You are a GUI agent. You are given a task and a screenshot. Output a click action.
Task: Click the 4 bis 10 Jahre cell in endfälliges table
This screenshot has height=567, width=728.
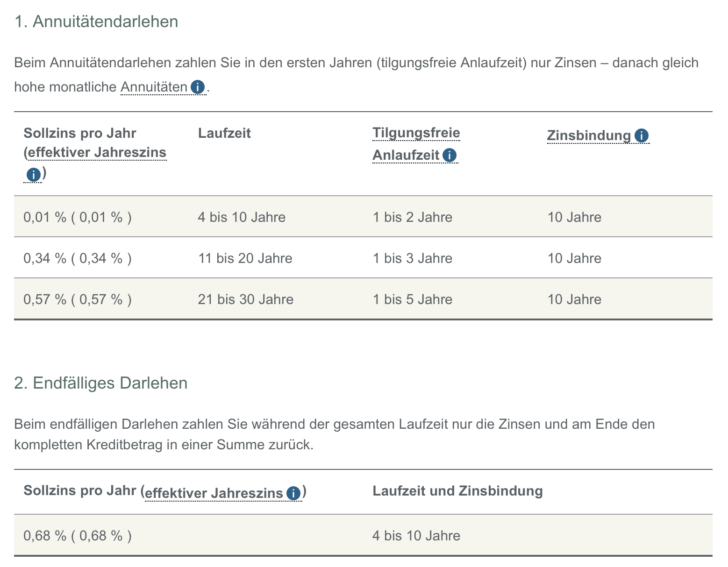point(416,535)
